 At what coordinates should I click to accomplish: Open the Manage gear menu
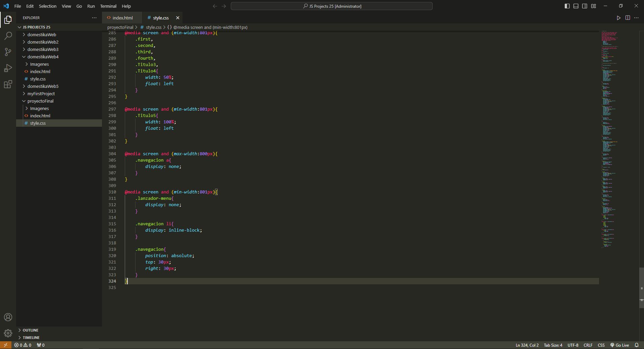point(8,333)
